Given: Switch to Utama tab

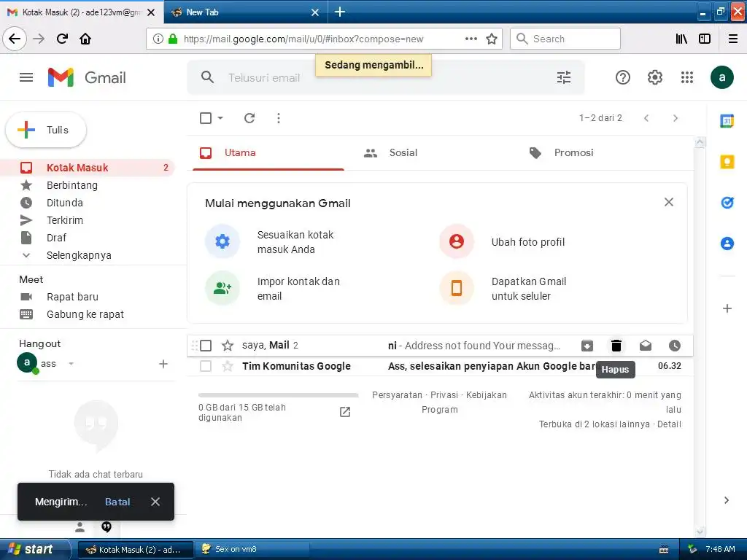Looking at the screenshot, I should (x=268, y=153).
